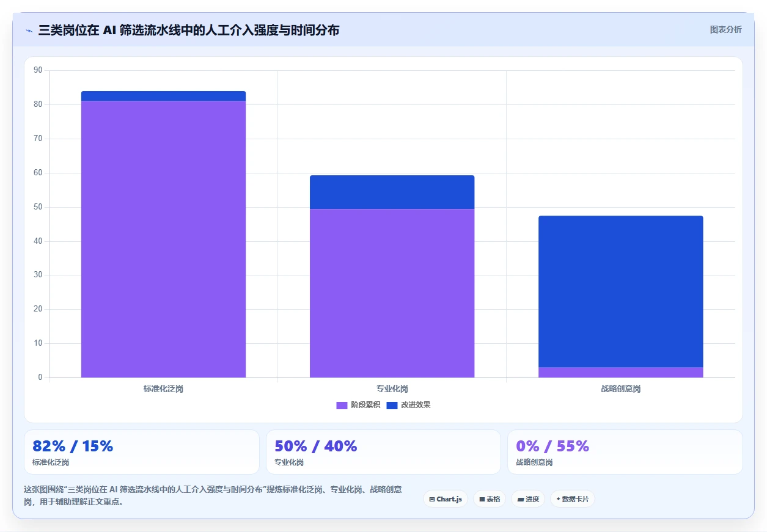This screenshot has width=767, height=532.
Task: Click the small purple segment of 战略创意岗
Action: click(x=620, y=373)
